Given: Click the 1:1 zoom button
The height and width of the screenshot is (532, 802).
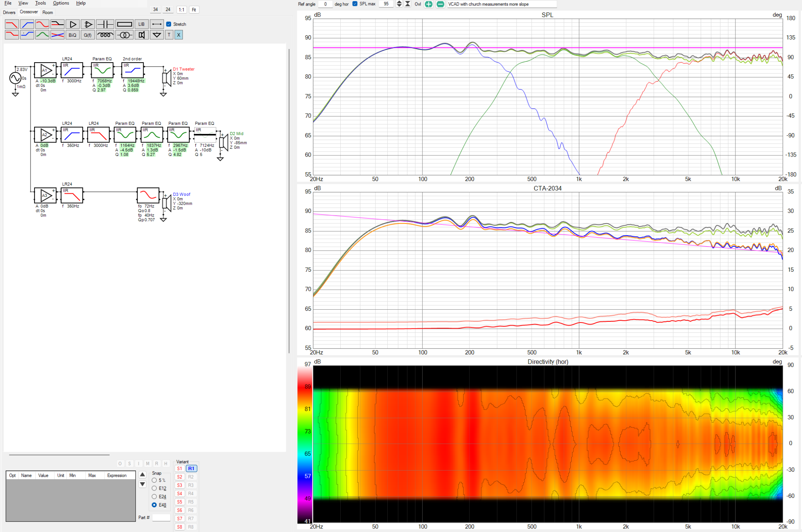Looking at the screenshot, I should [x=181, y=10].
